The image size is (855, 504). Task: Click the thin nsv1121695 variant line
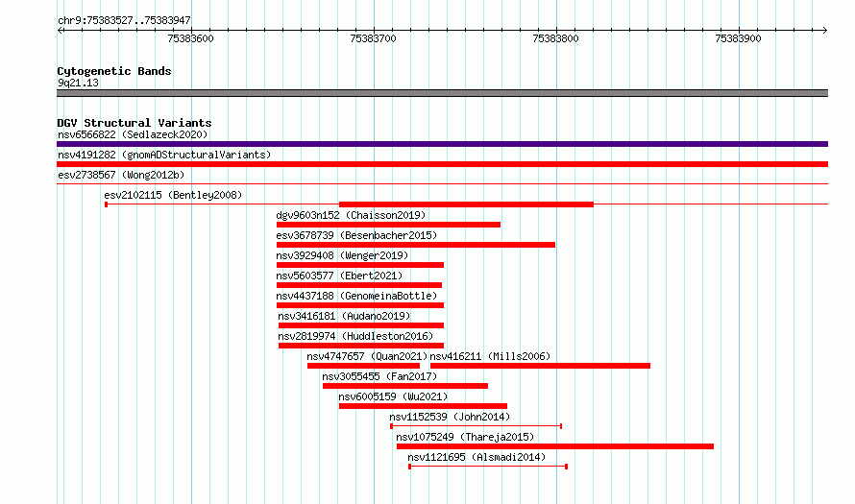(488, 467)
